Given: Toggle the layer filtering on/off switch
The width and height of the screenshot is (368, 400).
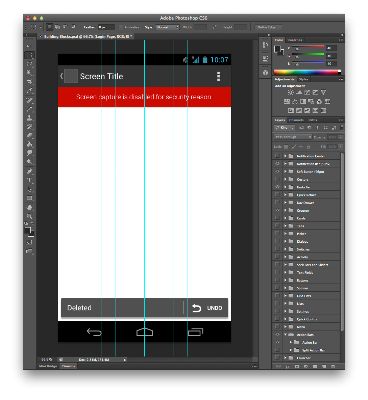Looking at the screenshot, I should (341, 128).
